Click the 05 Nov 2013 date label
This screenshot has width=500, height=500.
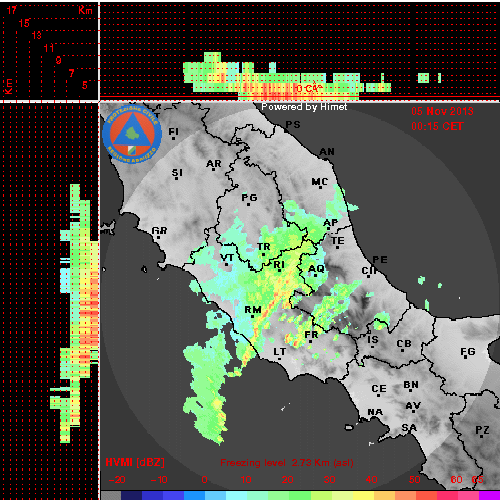point(442,111)
